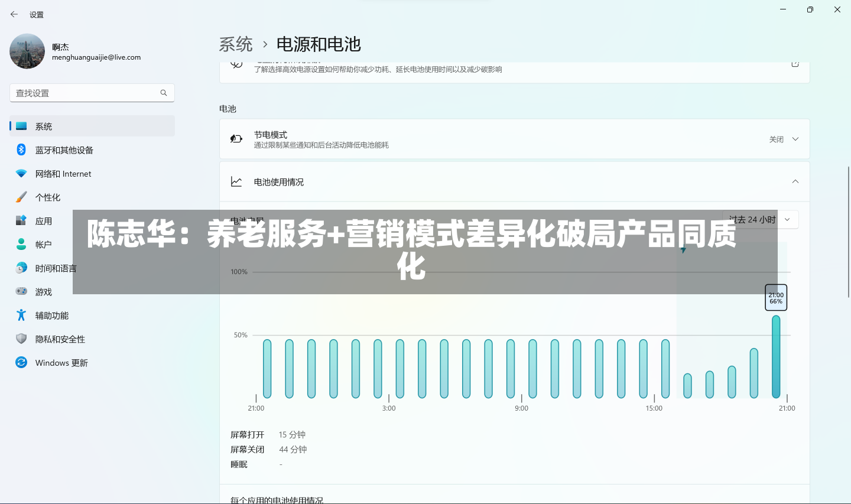Click the 电池使用情况 chart icon
The width and height of the screenshot is (851, 504).
pos(236,182)
